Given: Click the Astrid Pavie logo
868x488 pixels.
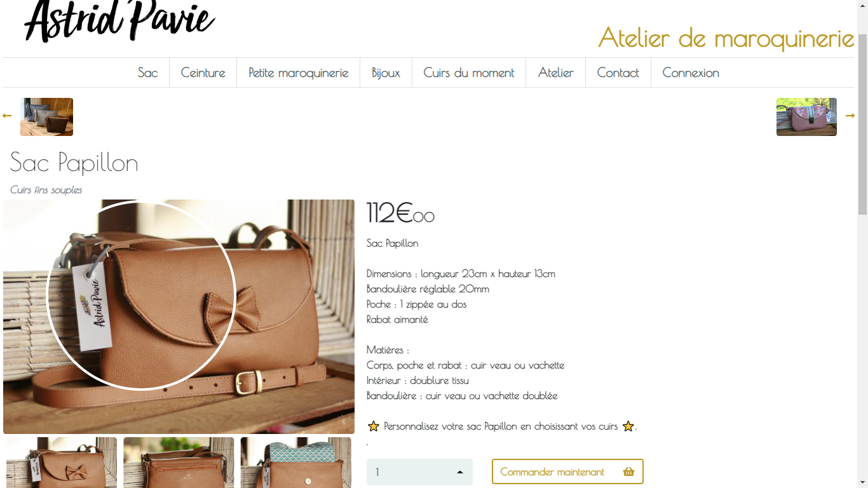Looking at the screenshot, I should pyautogui.click(x=119, y=22).
